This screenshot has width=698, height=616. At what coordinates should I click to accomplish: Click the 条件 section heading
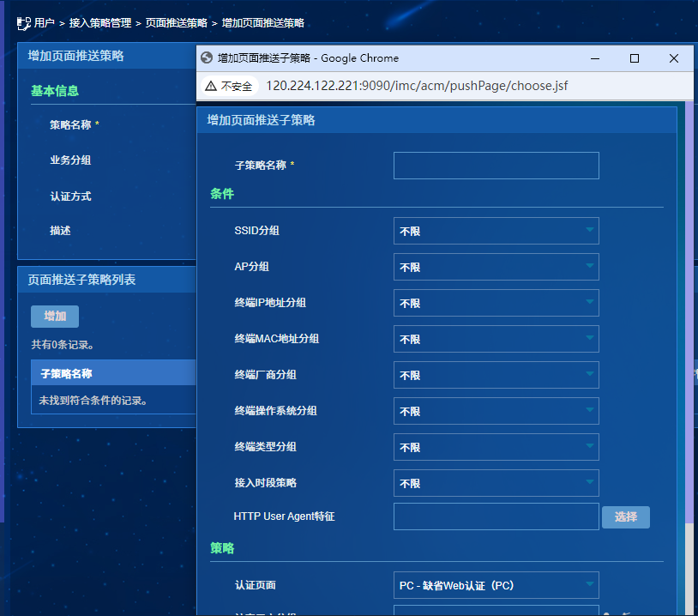[222, 194]
